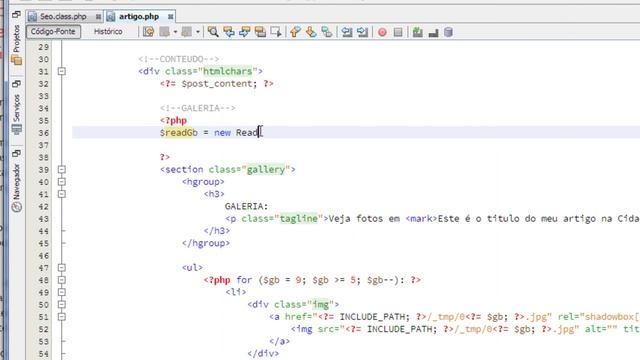The image size is (640, 360).
Task: Click the GALERIA: text on line 42
Action: point(247,207)
